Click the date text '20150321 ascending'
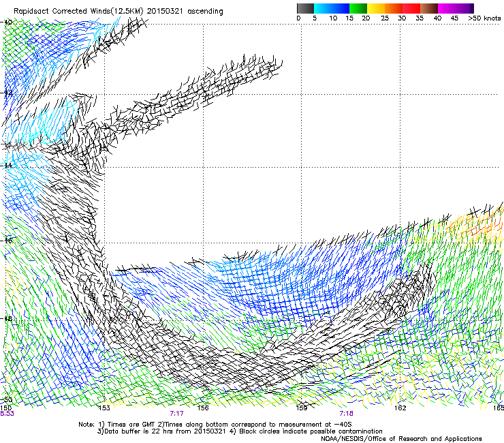This screenshot has width=504, height=443. coord(185,12)
